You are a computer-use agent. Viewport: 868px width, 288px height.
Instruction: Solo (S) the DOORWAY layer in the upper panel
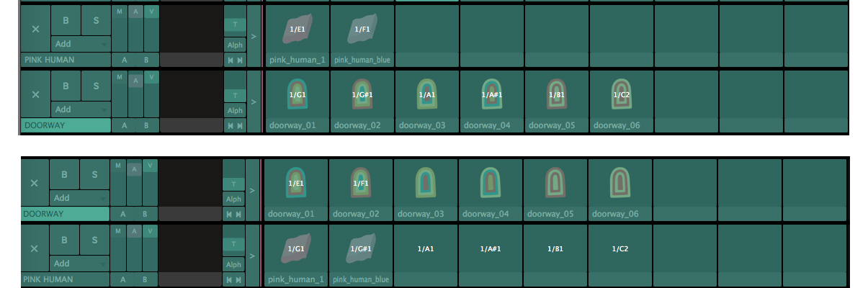pos(96,86)
